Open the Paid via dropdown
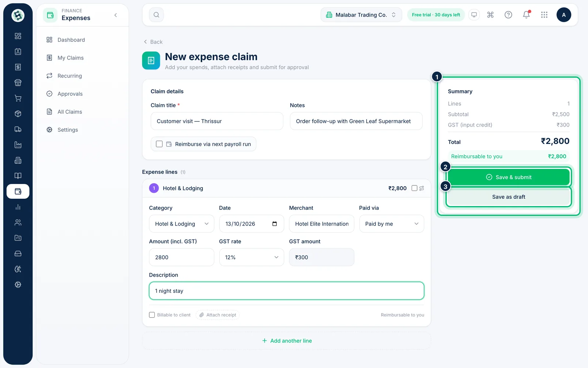The image size is (588, 368). (391, 224)
